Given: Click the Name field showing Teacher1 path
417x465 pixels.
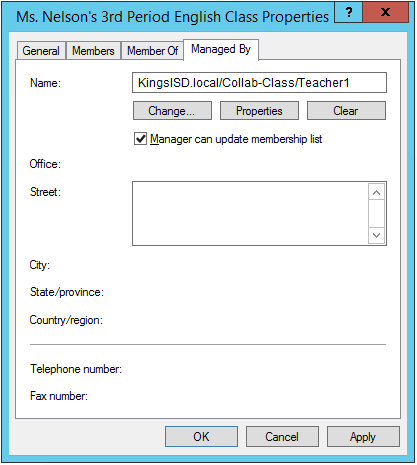Looking at the screenshot, I should pyautogui.click(x=259, y=82).
